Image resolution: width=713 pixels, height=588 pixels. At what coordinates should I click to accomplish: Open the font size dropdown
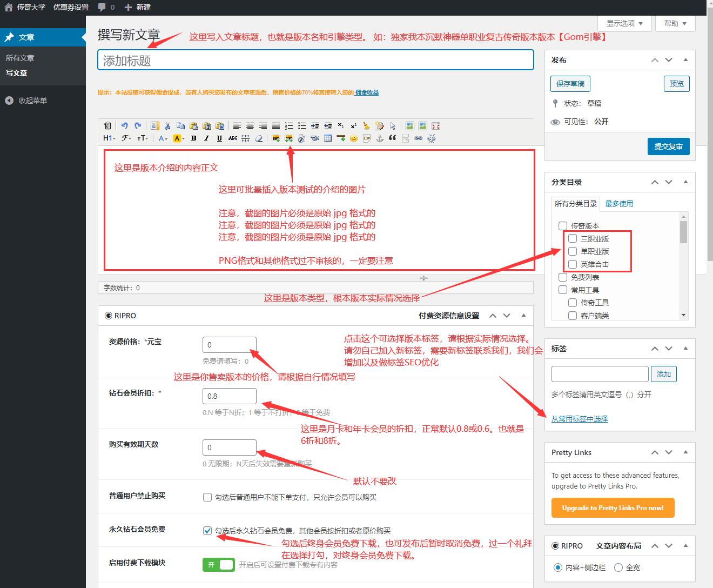tap(142, 138)
